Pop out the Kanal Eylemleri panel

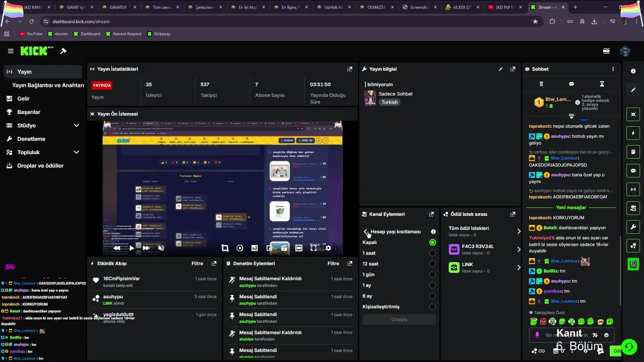point(431,214)
